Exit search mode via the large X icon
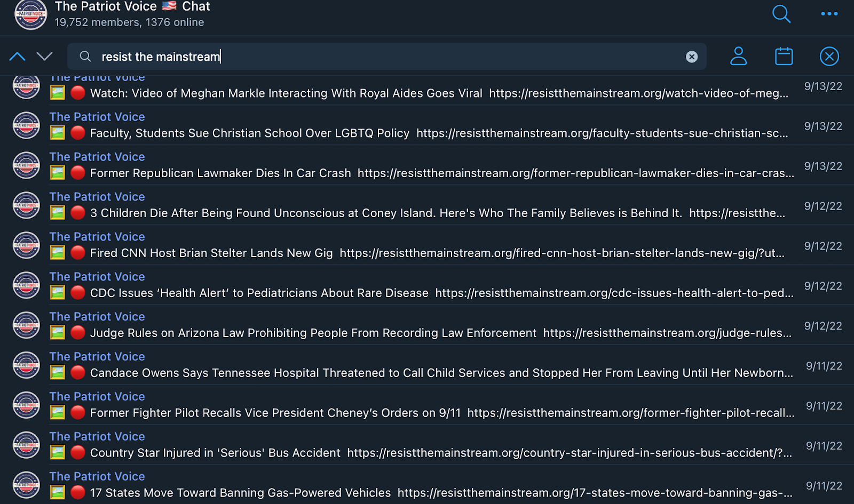 tap(829, 56)
